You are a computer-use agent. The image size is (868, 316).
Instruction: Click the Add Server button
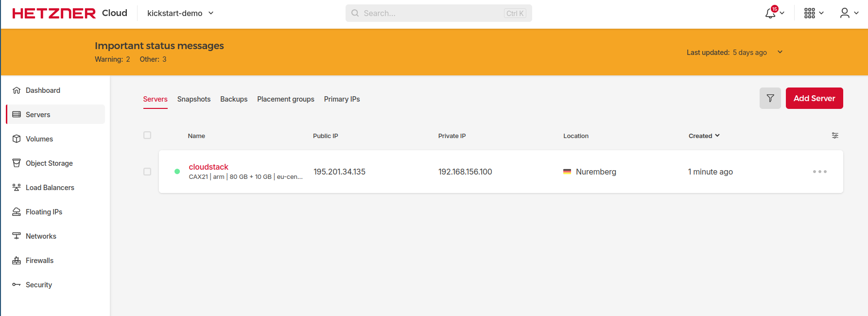pyautogui.click(x=815, y=98)
